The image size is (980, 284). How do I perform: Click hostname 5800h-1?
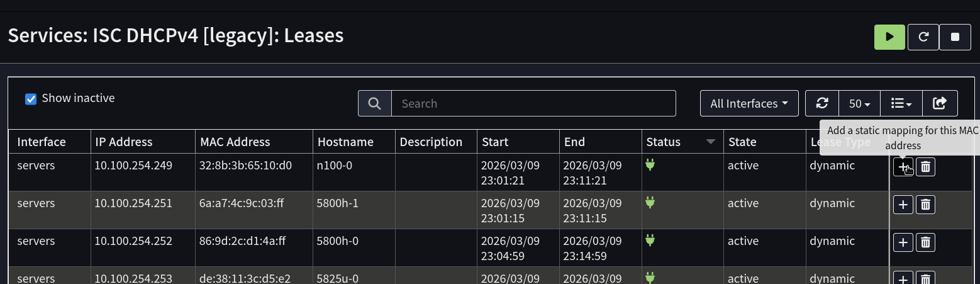[338, 203]
